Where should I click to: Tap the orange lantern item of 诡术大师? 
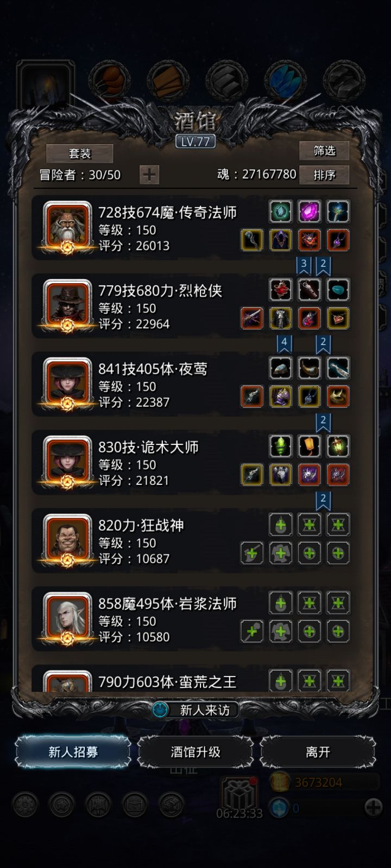coord(310,446)
